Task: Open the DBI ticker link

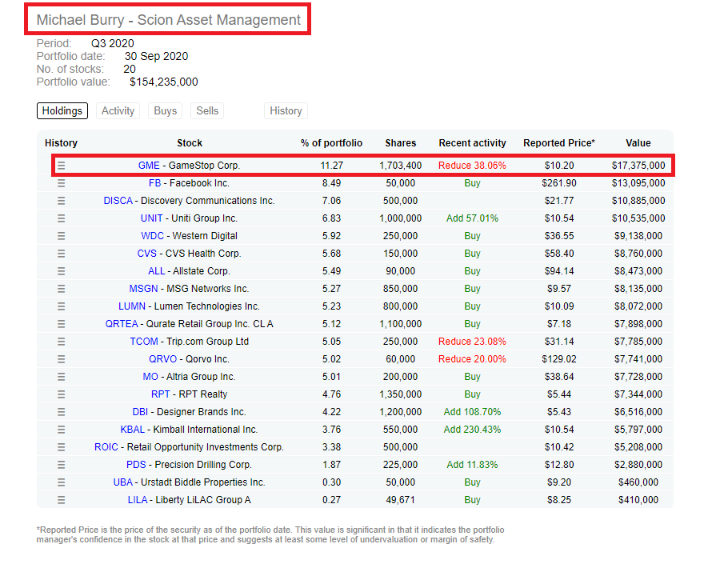Action: coord(140,412)
